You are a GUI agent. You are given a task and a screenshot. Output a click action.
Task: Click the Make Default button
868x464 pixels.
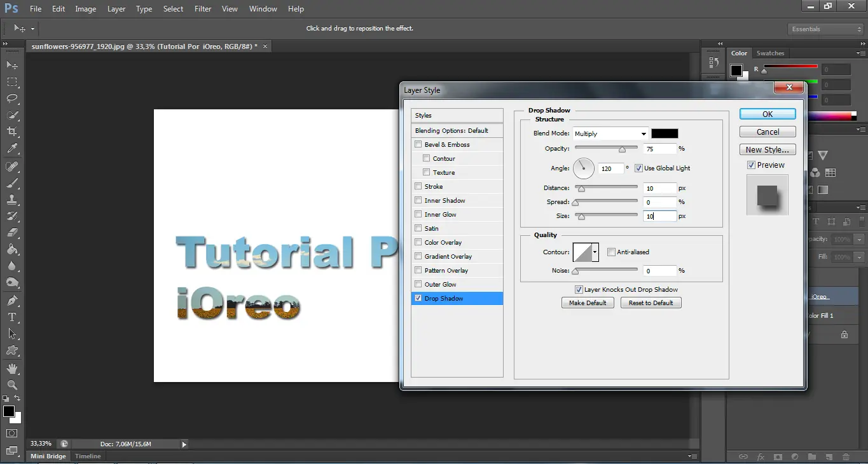pos(588,303)
